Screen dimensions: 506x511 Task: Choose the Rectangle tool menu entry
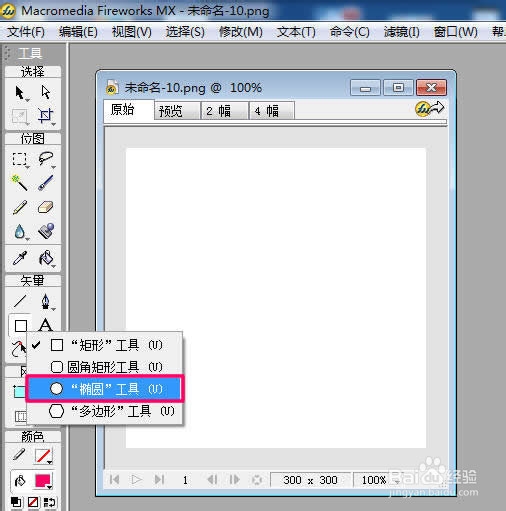[105, 345]
